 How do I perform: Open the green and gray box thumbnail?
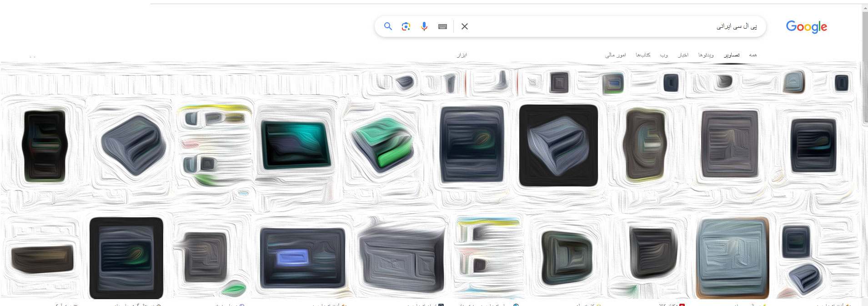(x=384, y=145)
